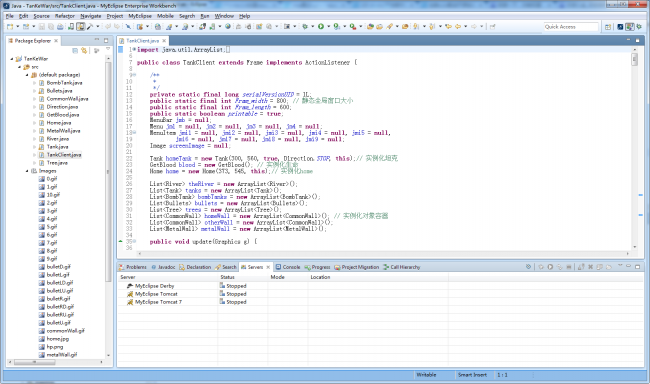Image resolution: width=650 pixels, height=384 pixels.
Task: Click the Open Type icon in toolbar
Action: 371,27
